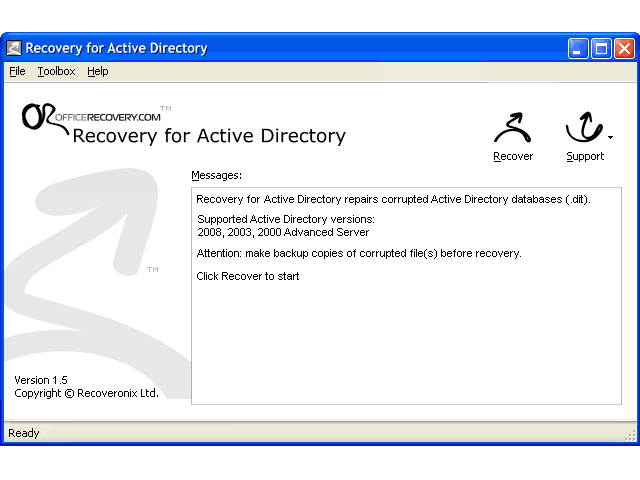The image size is (640, 480).
Task: Click the 'Messages:' label
Action: pyautogui.click(x=216, y=175)
